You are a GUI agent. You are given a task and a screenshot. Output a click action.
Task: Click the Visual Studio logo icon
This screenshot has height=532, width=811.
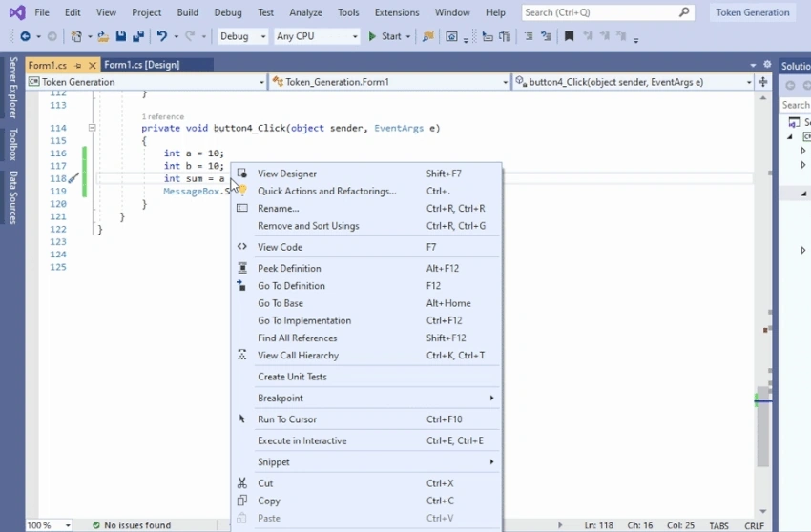[x=17, y=11]
